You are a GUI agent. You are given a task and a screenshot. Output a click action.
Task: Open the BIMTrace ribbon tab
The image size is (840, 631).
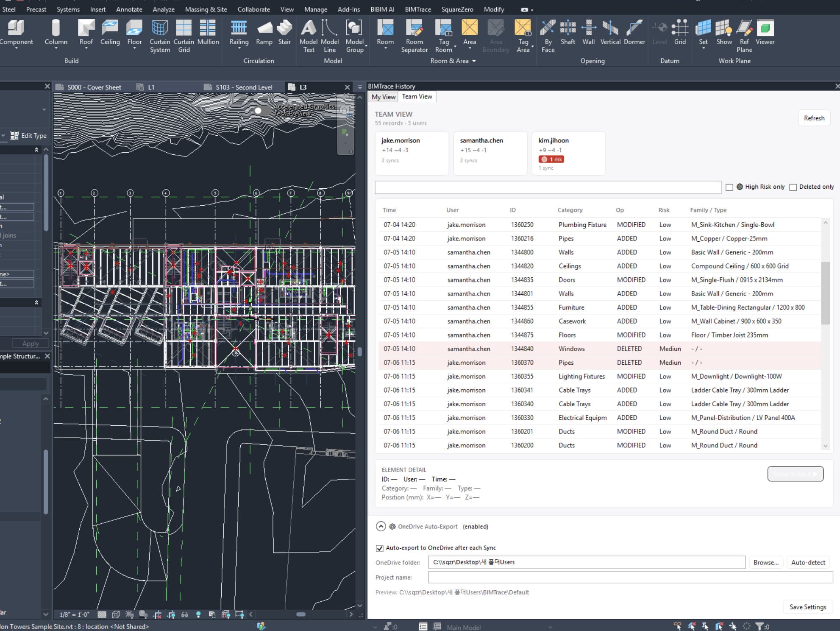tap(418, 9)
